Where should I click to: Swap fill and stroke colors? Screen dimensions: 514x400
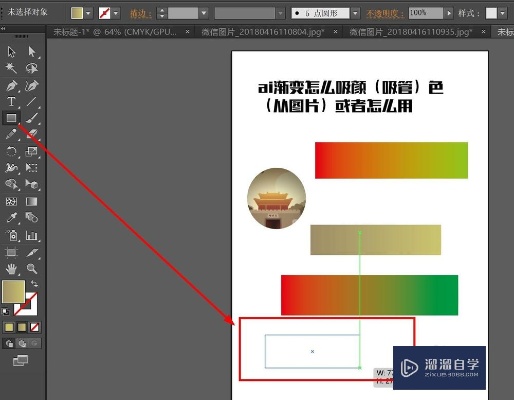coord(34,284)
